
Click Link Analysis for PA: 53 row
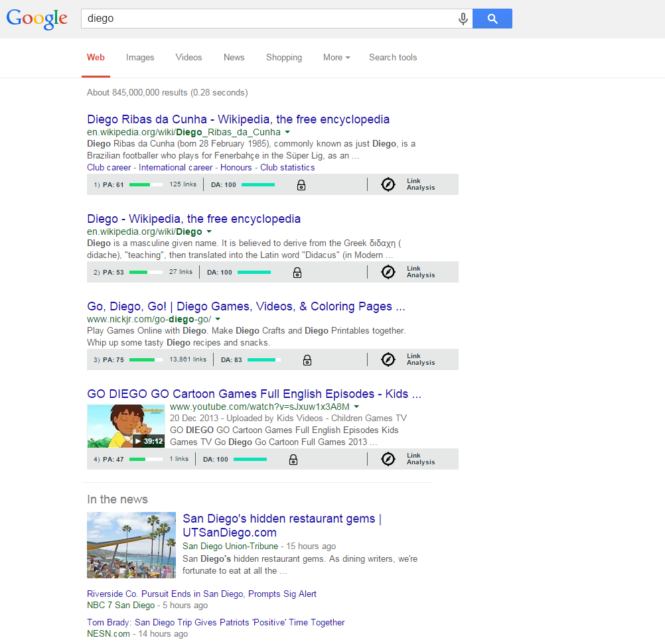(x=421, y=272)
